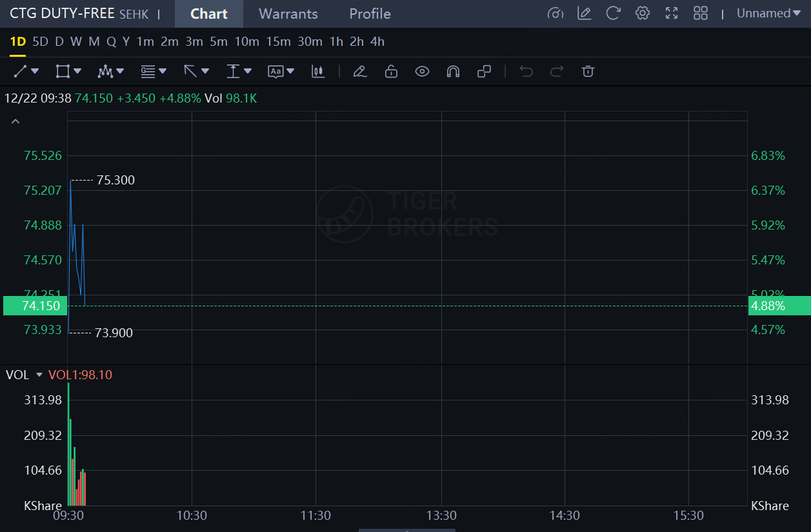Expand the text annotation tool dropdown
The image size is (811, 532).
pos(290,72)
